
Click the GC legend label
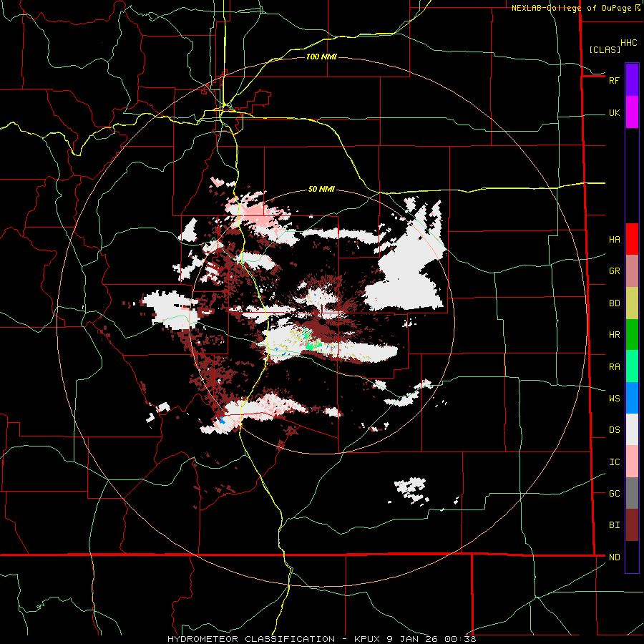[x=614, y=494]
